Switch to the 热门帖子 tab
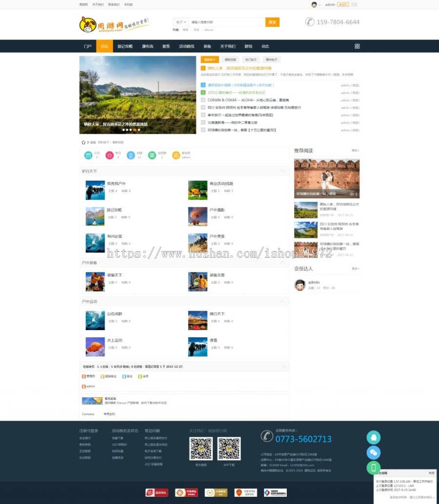The image size is (439, 504). pos(251,59)
